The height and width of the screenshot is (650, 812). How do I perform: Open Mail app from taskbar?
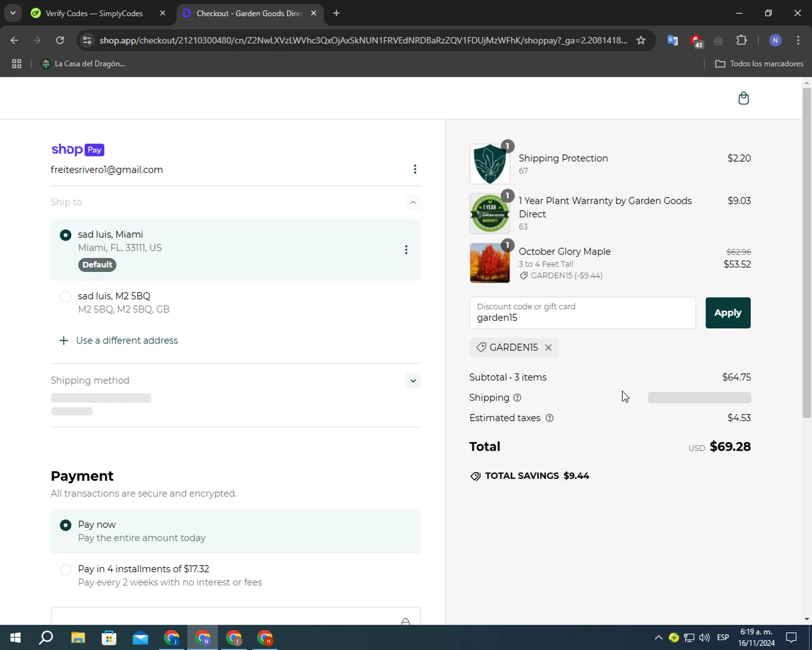[x=140, y=638]
